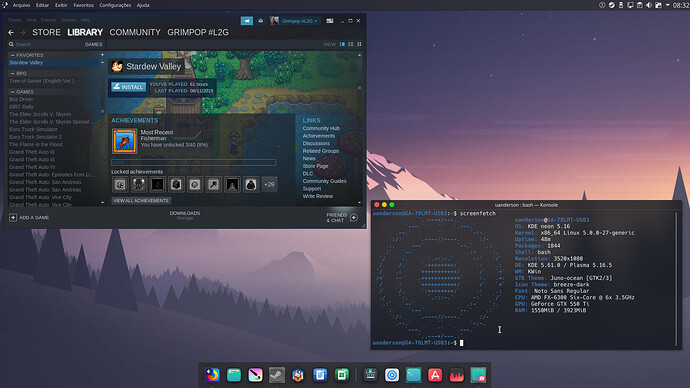Open the Friends menu in Steam window
Screen dimensions: 690x388
[x=48, y=20]
